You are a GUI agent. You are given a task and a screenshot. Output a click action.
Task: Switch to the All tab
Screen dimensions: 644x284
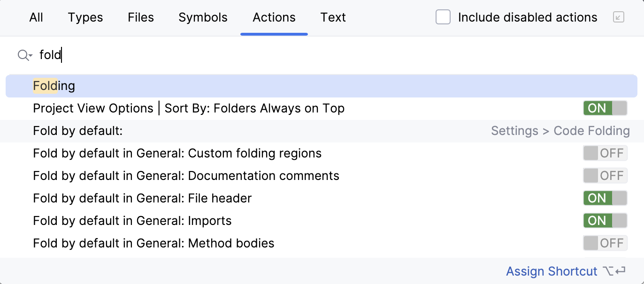pyautogui.click(x=36, y=17)
